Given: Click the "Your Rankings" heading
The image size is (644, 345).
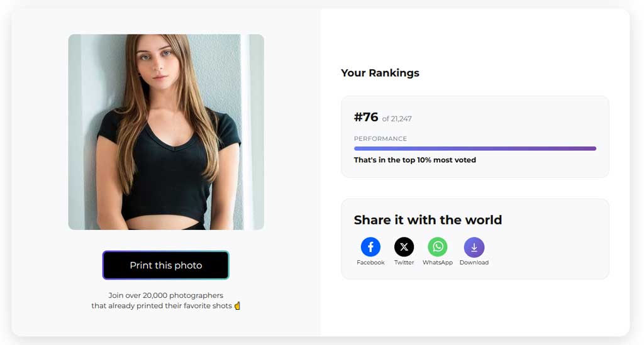Looking at the screenshot, I should pos(380,73).
